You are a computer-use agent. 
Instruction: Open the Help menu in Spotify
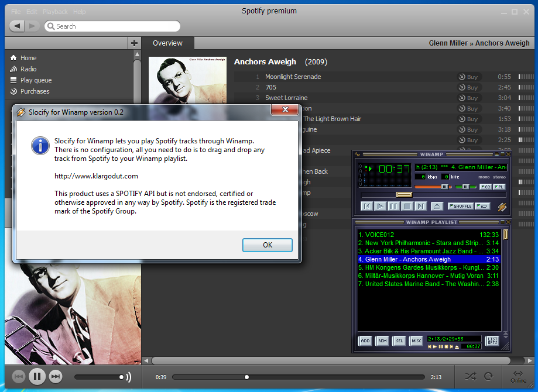coord(79,12)
